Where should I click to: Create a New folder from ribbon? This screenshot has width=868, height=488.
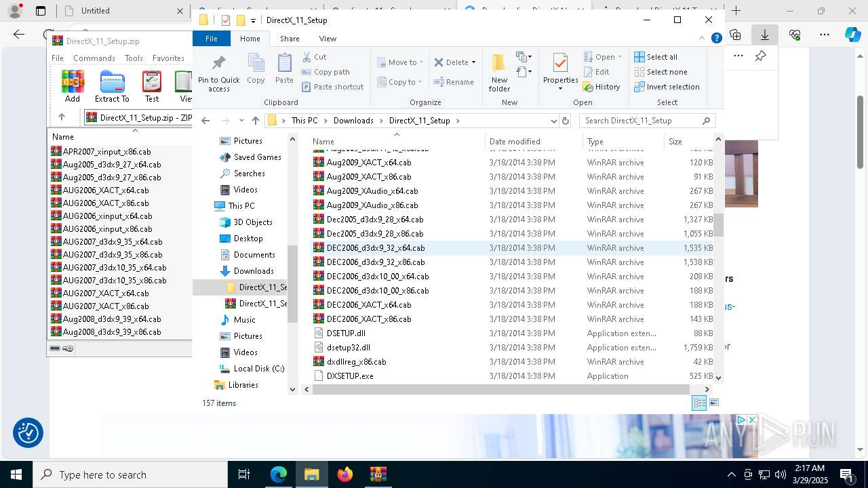499,73
